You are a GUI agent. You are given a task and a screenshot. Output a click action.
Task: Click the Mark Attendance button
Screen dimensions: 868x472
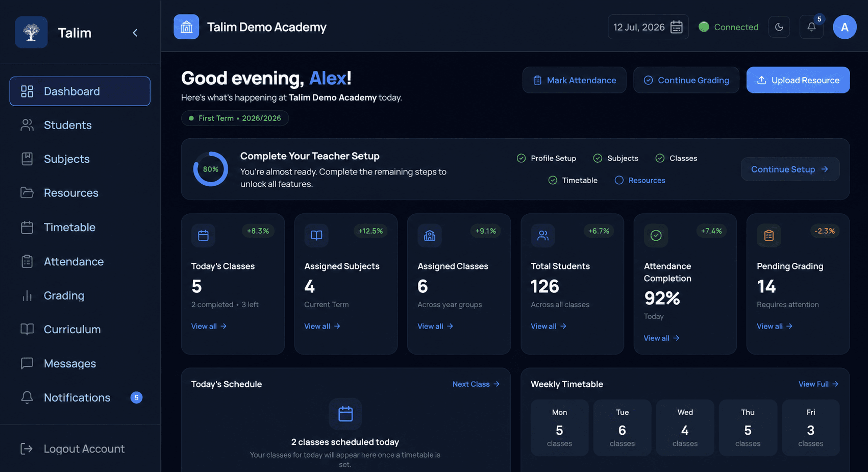pos(574,80)
